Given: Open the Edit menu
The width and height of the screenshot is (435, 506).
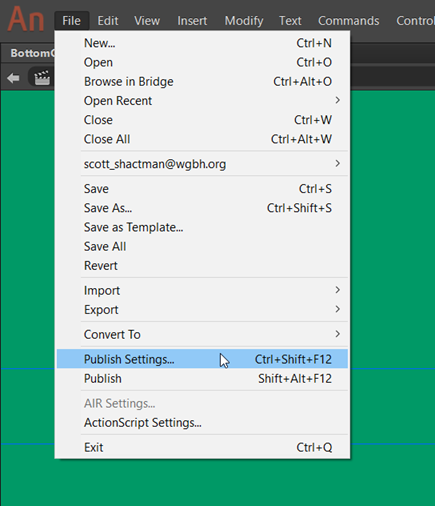Looking at the screenshot, I should click(108, 21).
